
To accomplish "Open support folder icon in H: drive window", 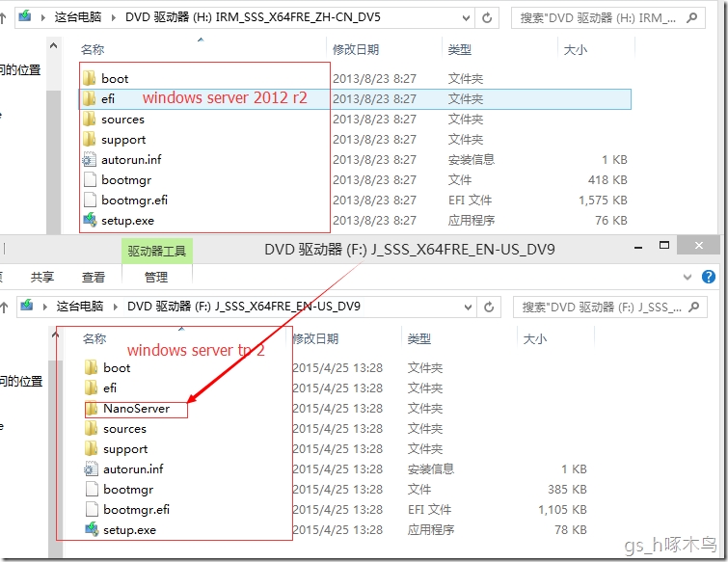I will point(89,139).
